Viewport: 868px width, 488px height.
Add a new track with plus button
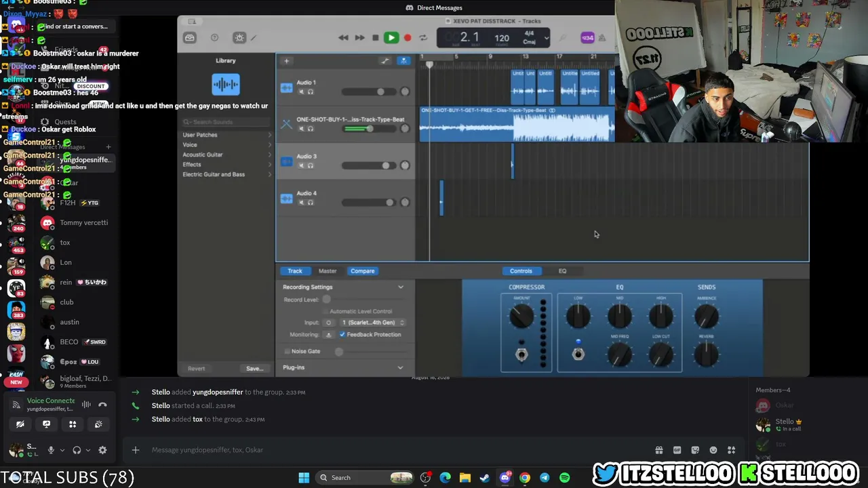coord(286,61)
